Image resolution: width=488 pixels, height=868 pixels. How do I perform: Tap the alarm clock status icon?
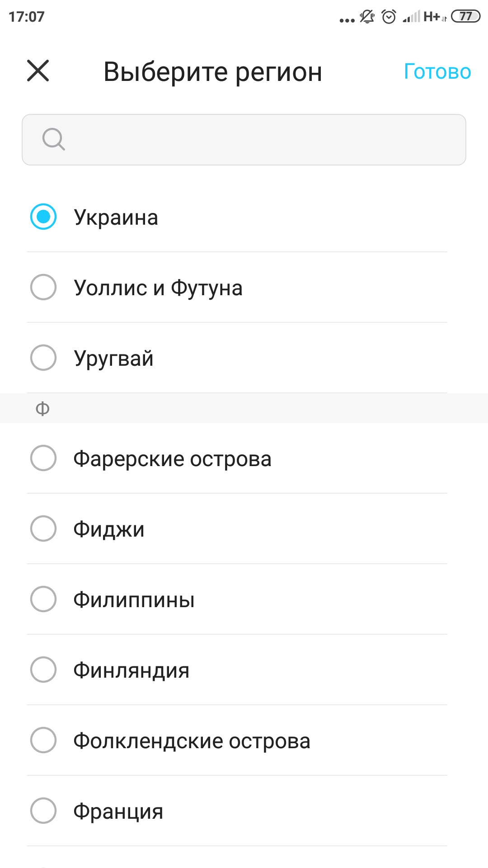pos(389,17)
